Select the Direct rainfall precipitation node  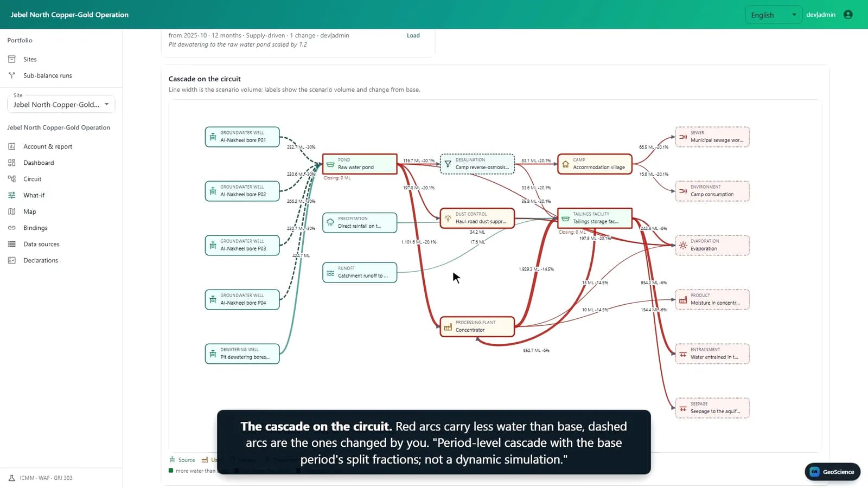360,222
